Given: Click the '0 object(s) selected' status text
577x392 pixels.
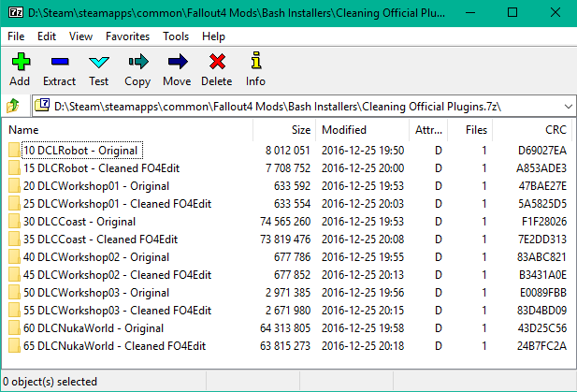Looking at the screenshot, I should coord(50,382).
